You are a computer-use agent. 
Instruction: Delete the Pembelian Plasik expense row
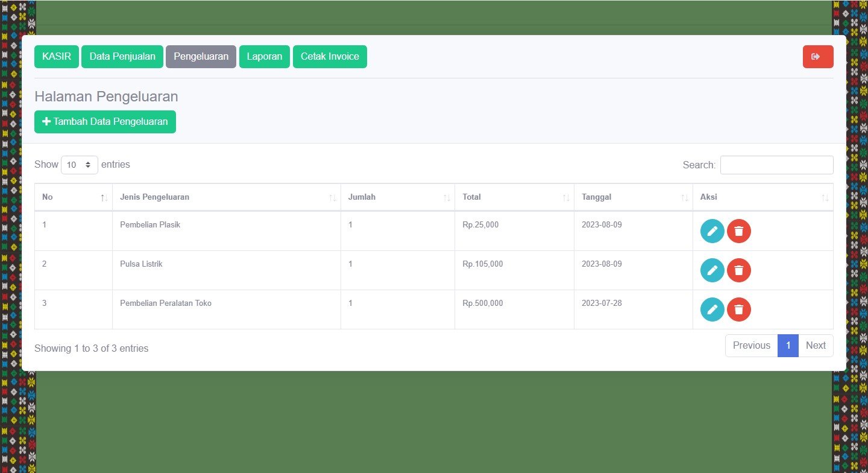pos(738,231)
